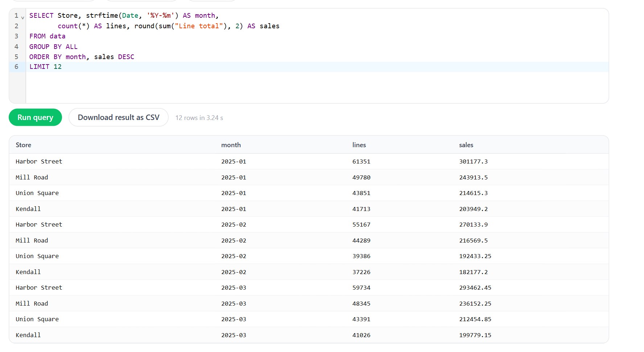
Task: Click the sales value 203949.2
Action: (x=473, y=209)
